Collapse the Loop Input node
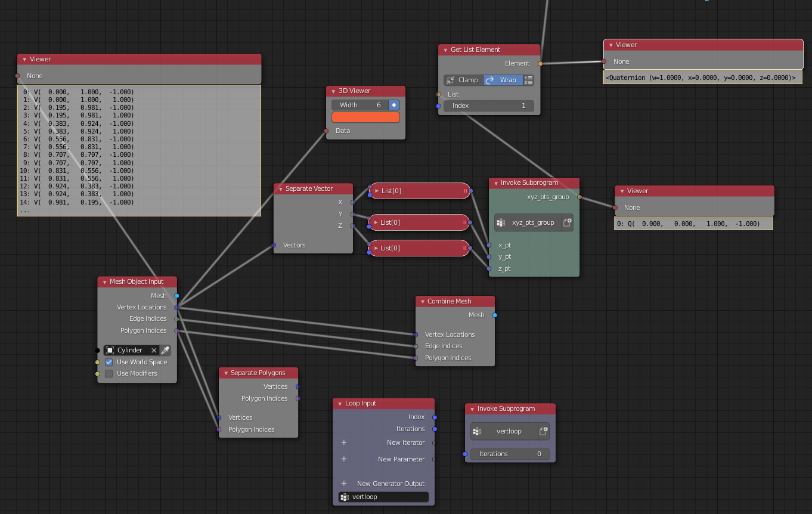The height and width of the screenshot is (514, 812). 339,404
